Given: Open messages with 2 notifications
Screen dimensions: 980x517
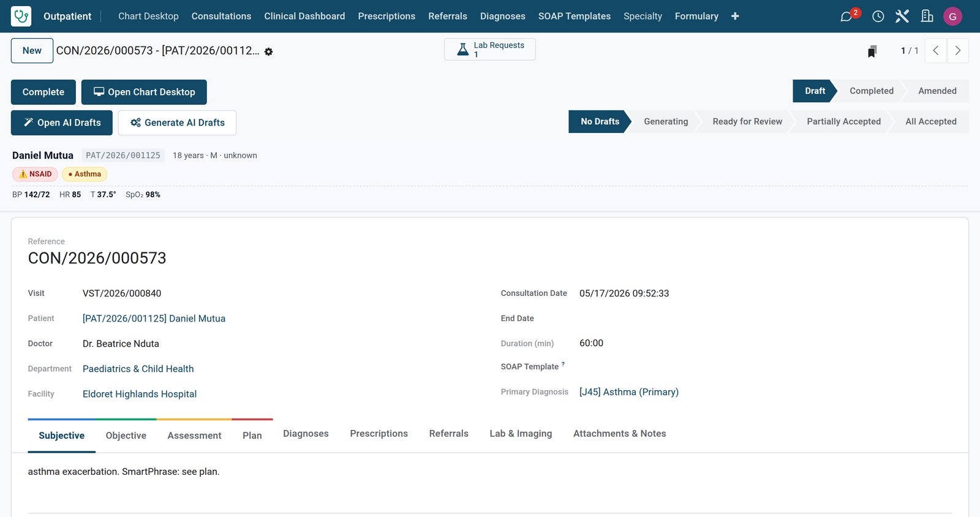Looking at the screenshot, I should (848, 16).
